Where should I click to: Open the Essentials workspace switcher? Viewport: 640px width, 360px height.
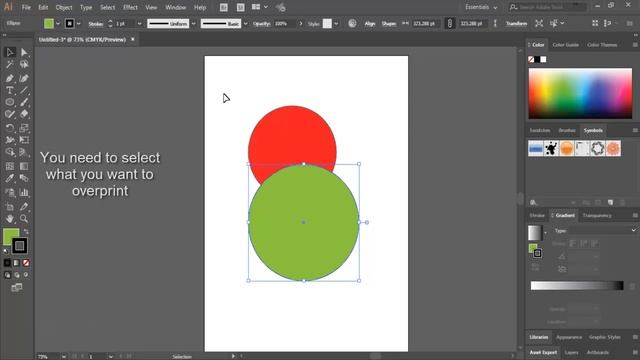481,7
